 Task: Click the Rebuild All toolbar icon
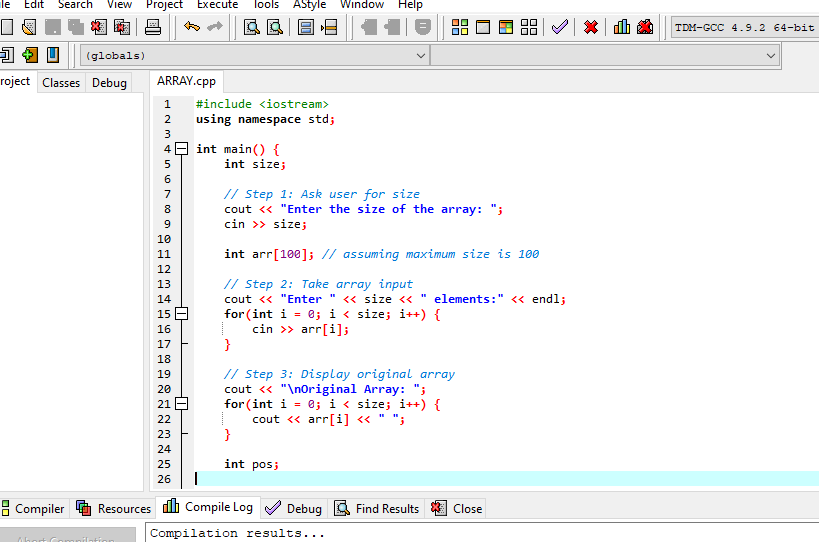(528, 28)
